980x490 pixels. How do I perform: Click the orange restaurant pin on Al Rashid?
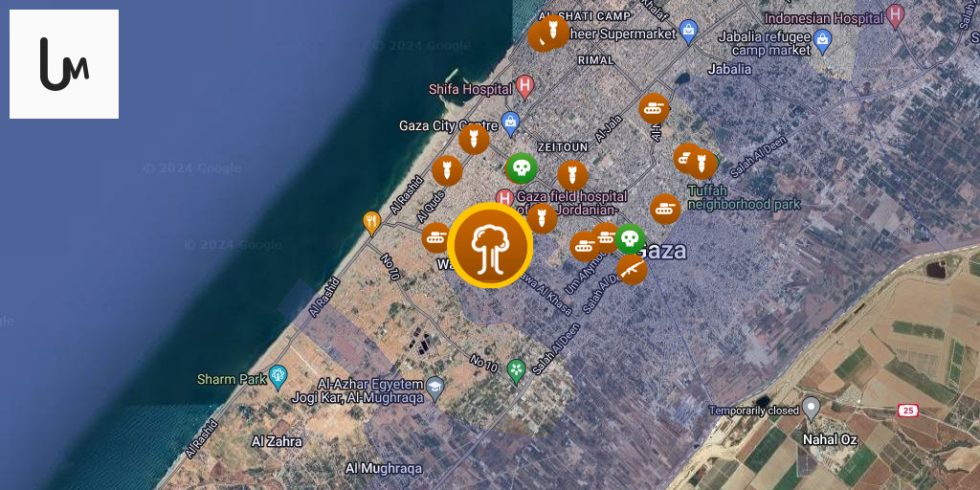(372, 222)
